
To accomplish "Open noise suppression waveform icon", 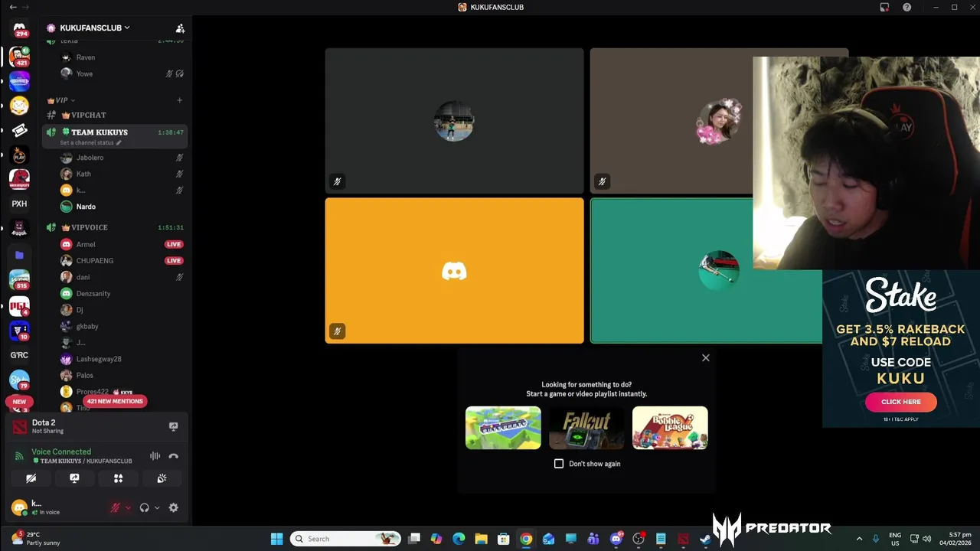I will coord(155,456).
